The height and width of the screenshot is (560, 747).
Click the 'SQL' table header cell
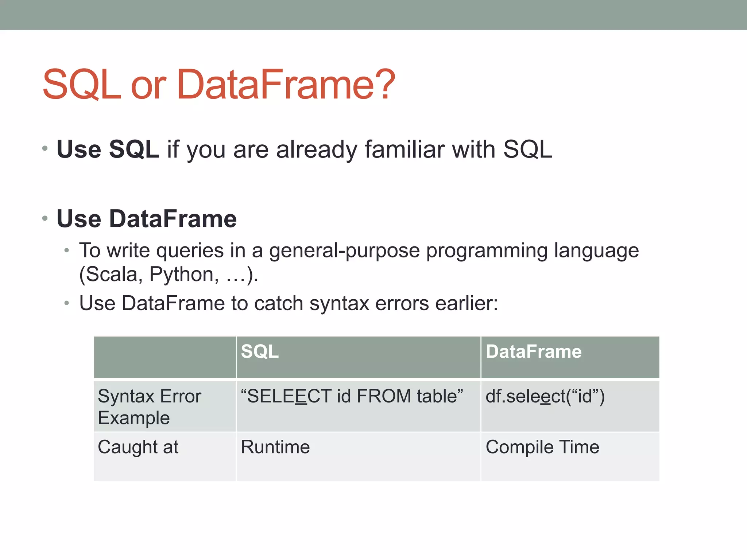pyautogui.click(x=359, y=357)
